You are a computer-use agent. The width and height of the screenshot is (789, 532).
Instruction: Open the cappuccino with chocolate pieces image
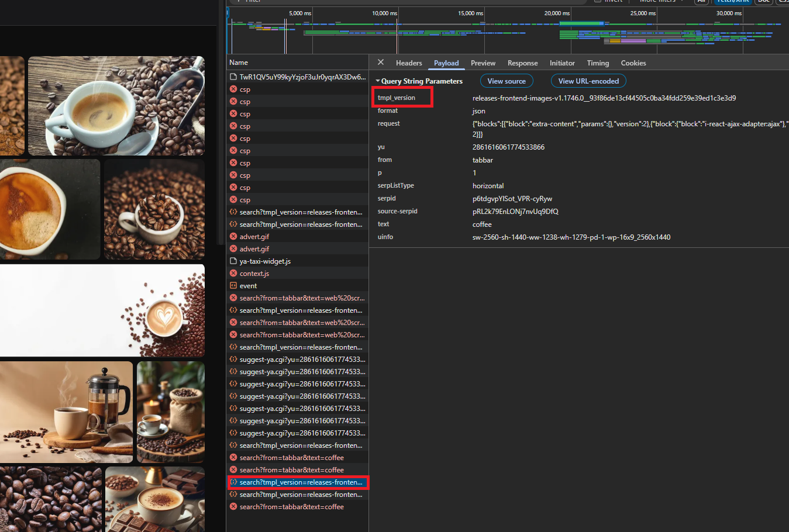click(x=155, y=499)
